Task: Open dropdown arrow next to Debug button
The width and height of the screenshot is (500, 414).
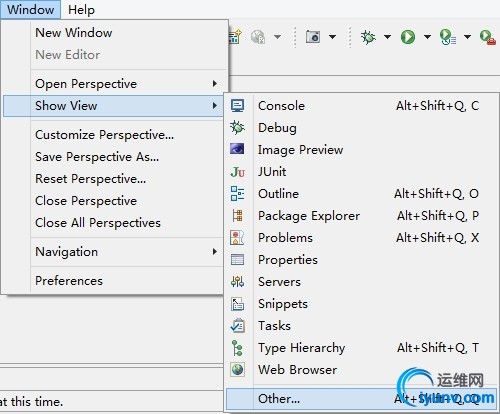Action: point(387,37)
